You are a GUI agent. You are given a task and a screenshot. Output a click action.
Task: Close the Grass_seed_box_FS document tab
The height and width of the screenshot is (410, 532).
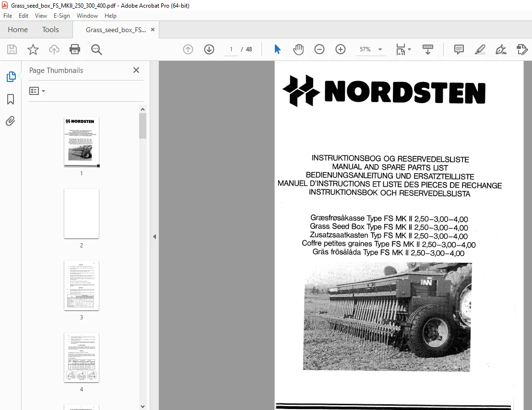153,30
